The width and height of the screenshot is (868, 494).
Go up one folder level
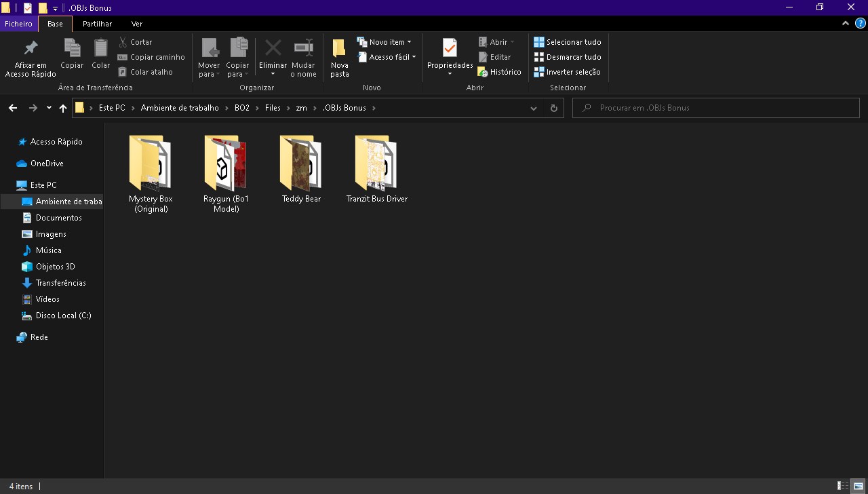click(63, 108)
